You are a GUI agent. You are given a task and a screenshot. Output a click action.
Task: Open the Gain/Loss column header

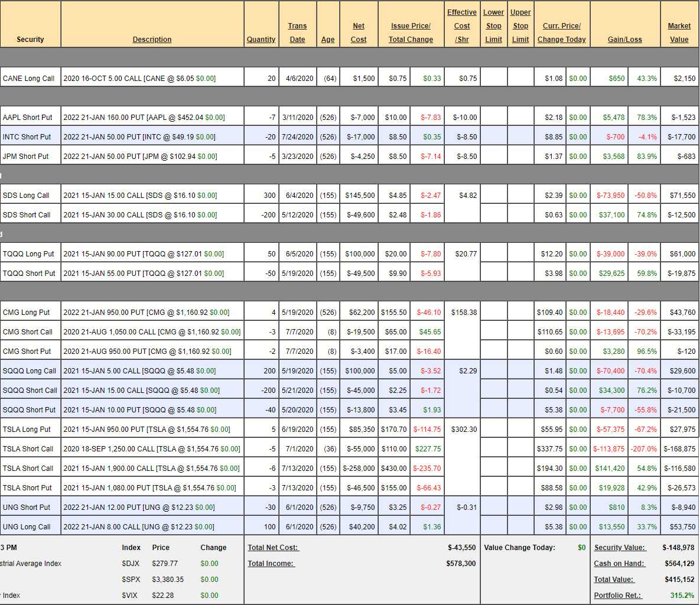pos(624,40)
